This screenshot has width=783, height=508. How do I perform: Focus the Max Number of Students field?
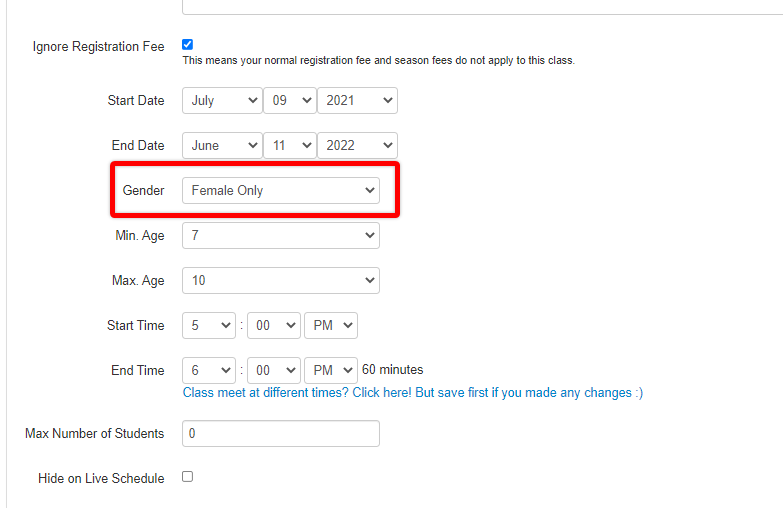click(281, 433)
